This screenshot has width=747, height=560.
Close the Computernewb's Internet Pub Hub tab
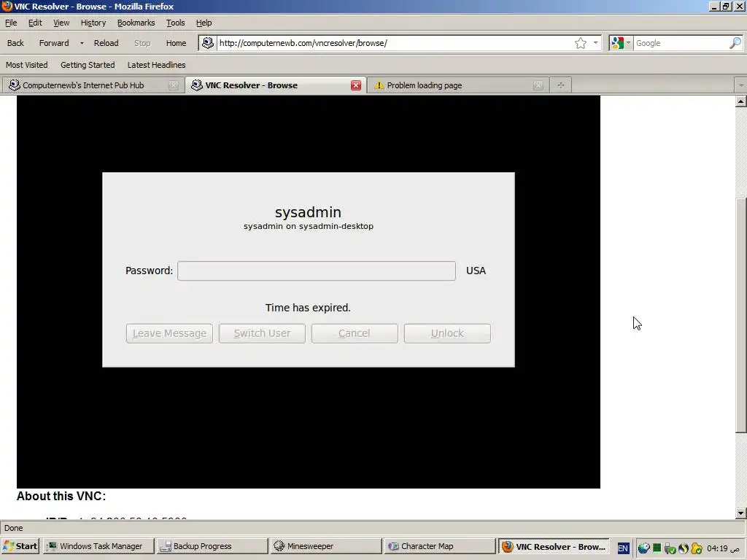click(174, 85)
